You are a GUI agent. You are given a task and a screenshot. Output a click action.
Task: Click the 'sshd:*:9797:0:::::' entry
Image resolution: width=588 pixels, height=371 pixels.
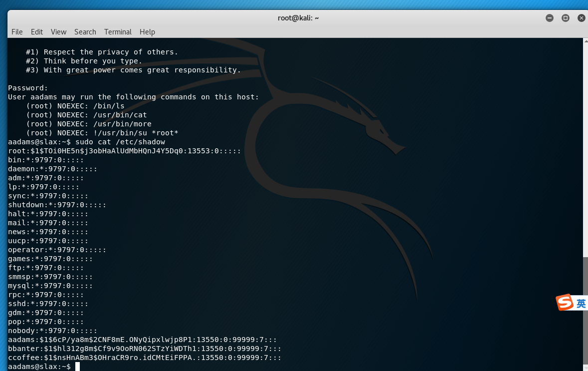tap(48, 304)
